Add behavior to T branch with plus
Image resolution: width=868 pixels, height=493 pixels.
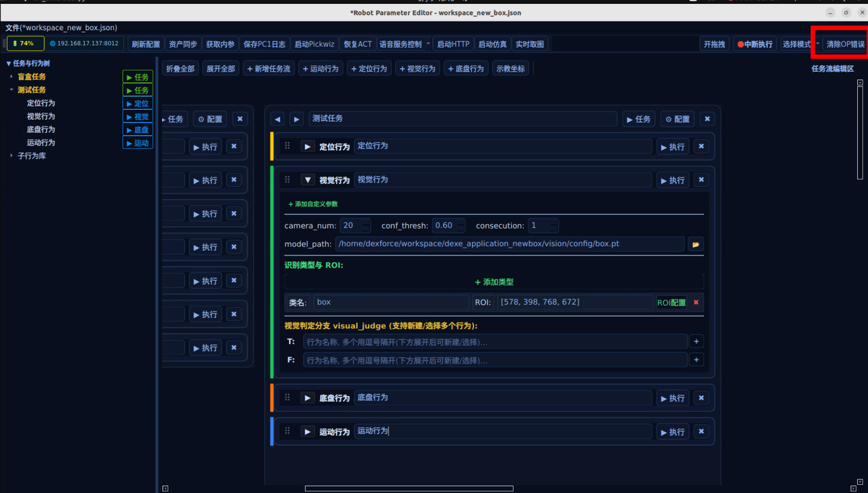point(696,342)
